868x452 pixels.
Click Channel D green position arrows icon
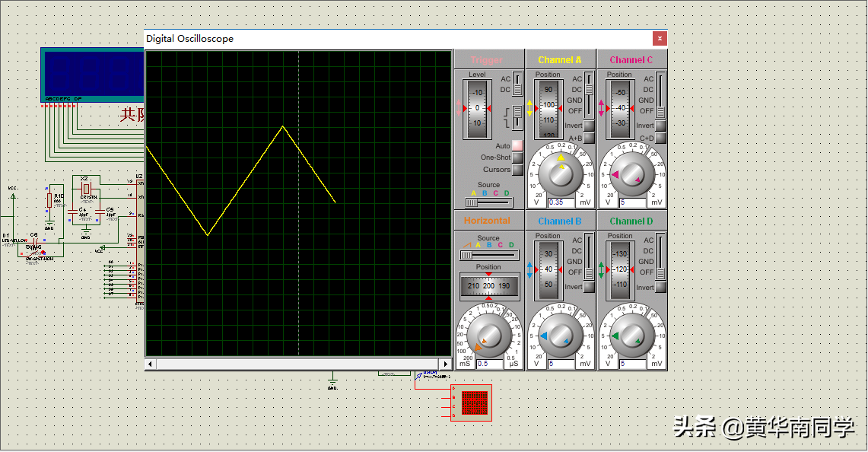(602, 270)
